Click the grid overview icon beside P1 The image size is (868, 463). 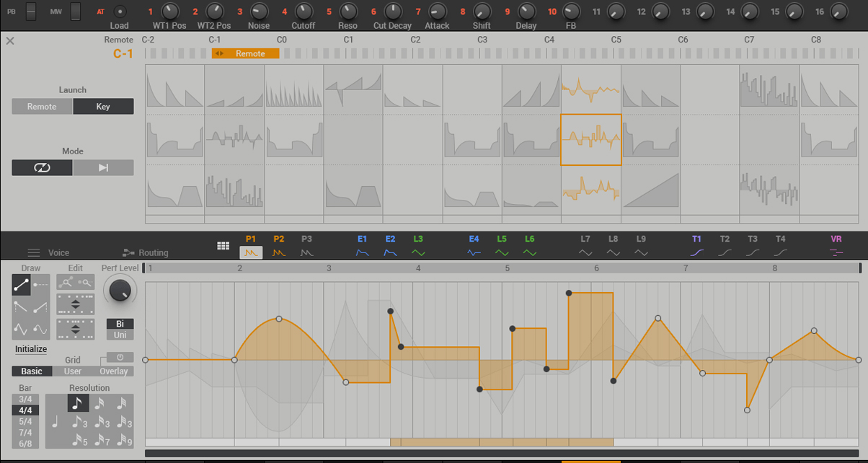pyautogui.click(x=223, y=246)
